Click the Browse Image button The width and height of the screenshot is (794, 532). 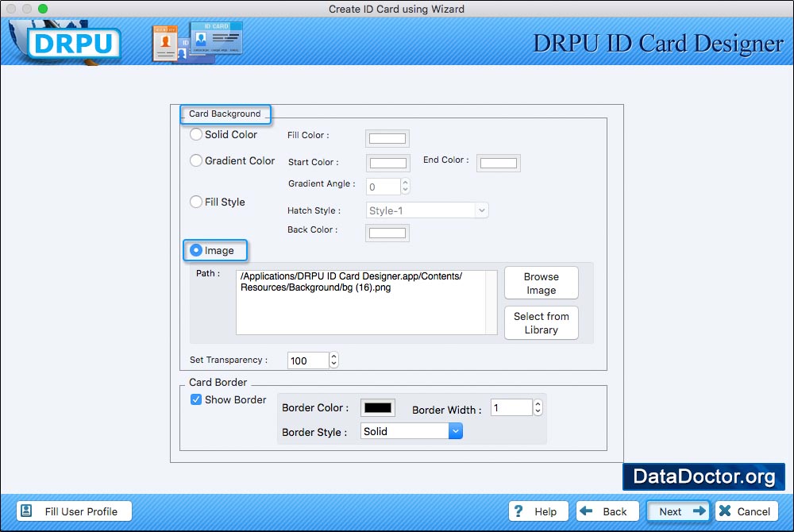(542, 283)
